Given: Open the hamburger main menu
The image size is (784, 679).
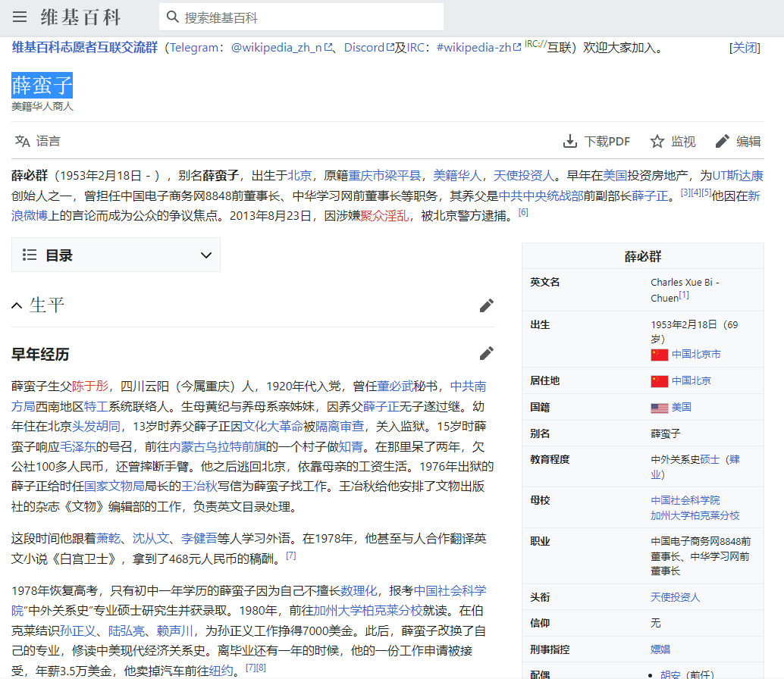Looking at the screenshot, I should click(20, 17).
